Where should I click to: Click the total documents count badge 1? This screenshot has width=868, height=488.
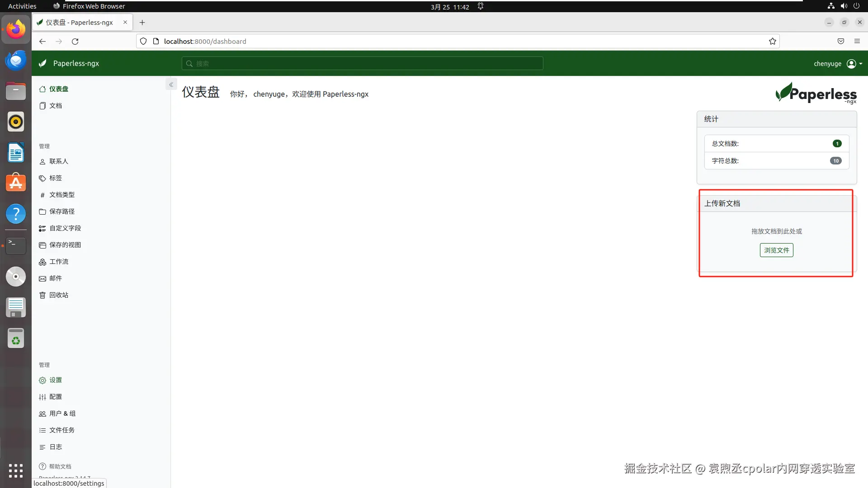coord(837,143)
